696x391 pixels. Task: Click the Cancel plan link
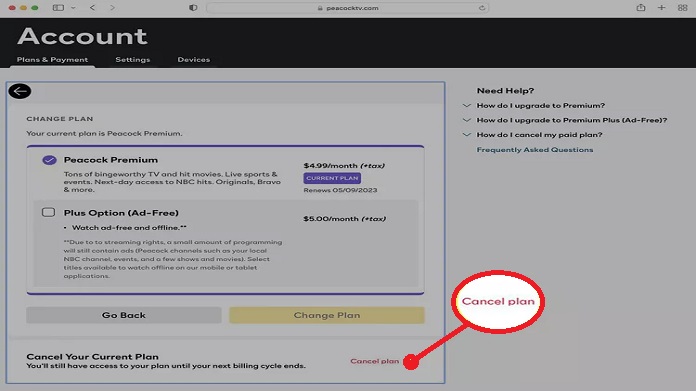click(x=375, y=361)
